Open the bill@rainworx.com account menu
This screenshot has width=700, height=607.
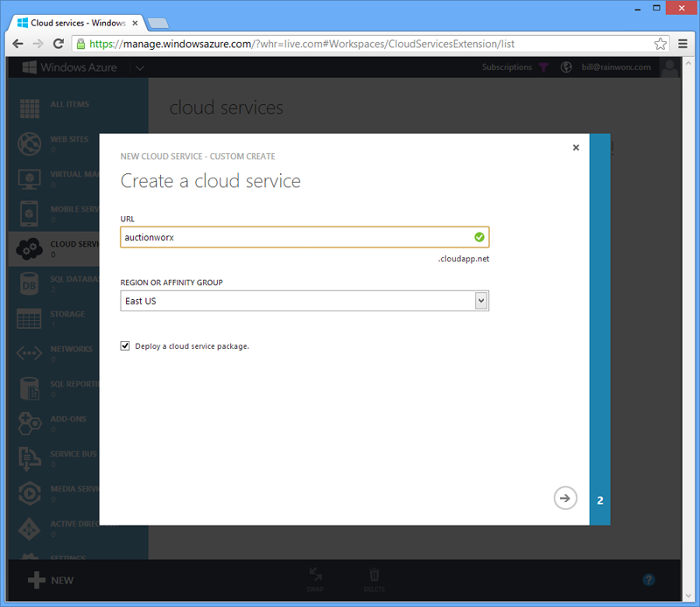pyautogui.click(x=616, y=67)
